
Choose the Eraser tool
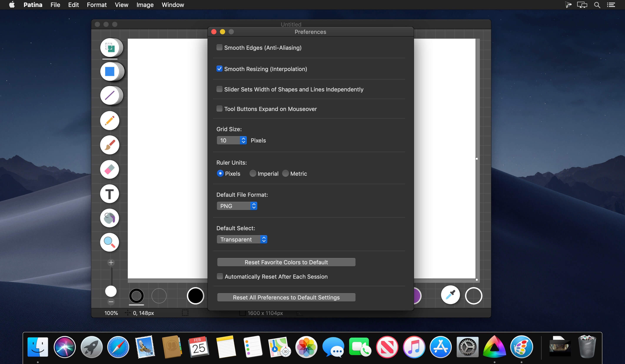(x=109, y=169)
